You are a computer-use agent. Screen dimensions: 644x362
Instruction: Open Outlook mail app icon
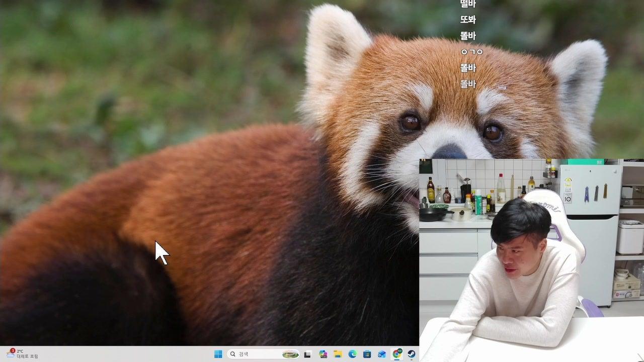pos(382,354)
